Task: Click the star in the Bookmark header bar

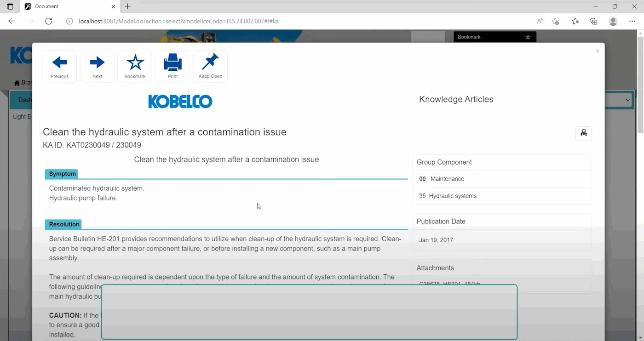Action: (x=528, y=37)
